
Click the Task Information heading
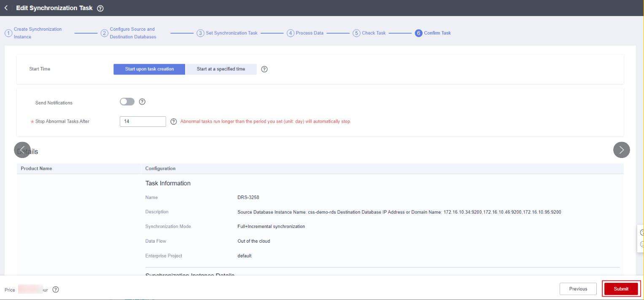(168, 183)
